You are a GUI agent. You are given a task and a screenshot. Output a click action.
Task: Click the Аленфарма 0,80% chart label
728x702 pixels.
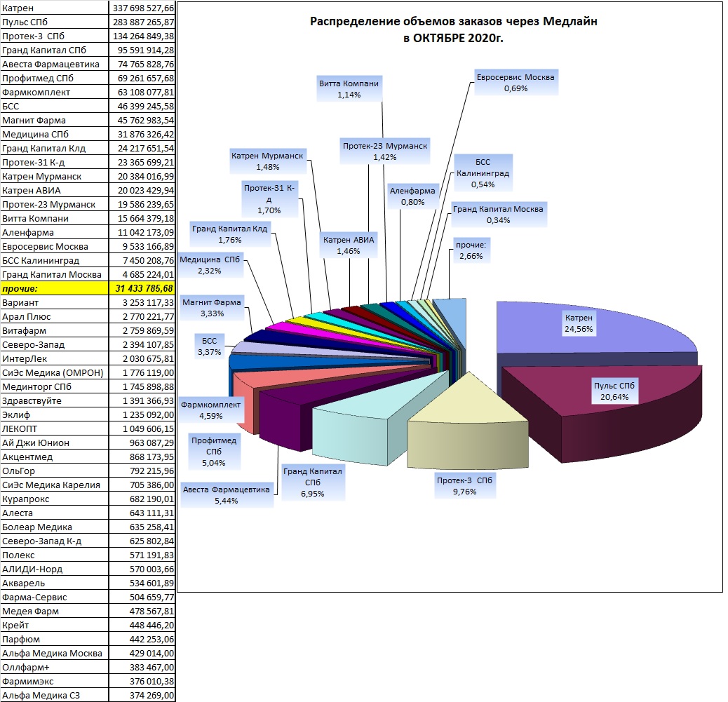(413, 196)
